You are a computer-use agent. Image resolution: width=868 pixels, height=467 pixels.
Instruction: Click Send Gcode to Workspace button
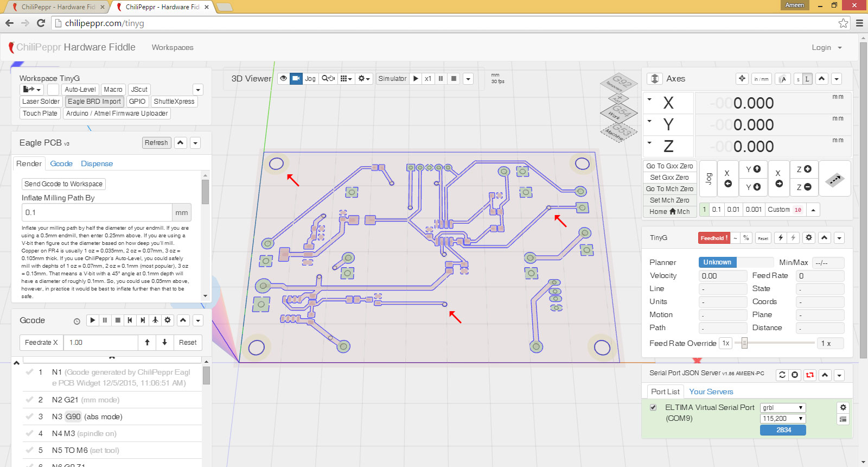[63, 184]
